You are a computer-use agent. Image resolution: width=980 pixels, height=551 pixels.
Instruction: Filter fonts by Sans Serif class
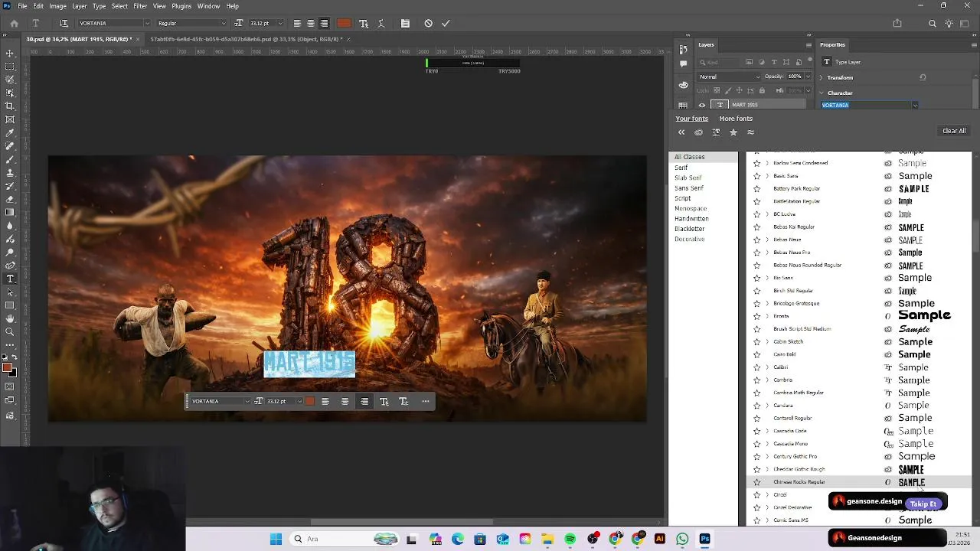click(689, 188)
